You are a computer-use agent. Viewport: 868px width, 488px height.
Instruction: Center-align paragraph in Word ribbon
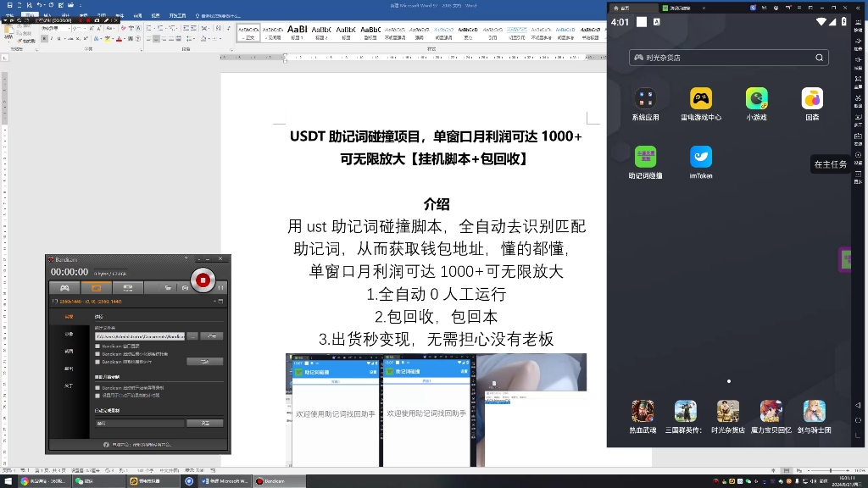[156, 39]
